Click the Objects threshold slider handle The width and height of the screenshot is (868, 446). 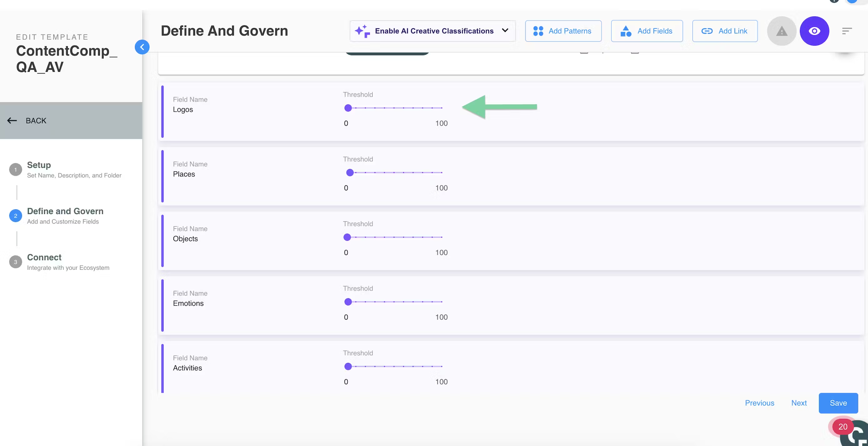[347, 237]
